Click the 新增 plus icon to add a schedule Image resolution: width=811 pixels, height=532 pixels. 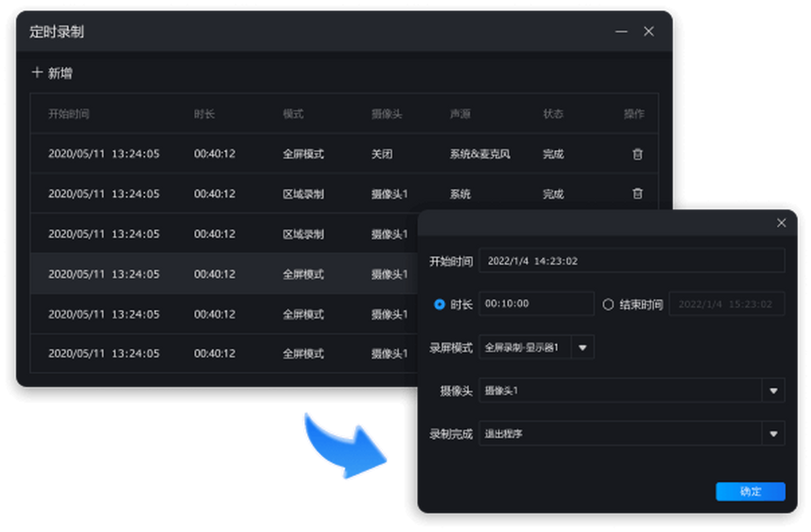[x=37, y=73]
